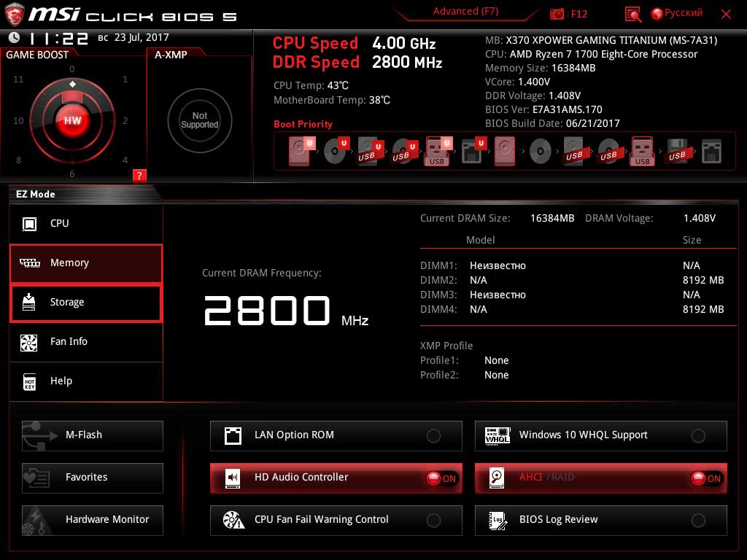The image size is (747, 560).
Task: Click the A-XMP Not Supported knob
Action: pyautogui.click(x=200, y=120)
